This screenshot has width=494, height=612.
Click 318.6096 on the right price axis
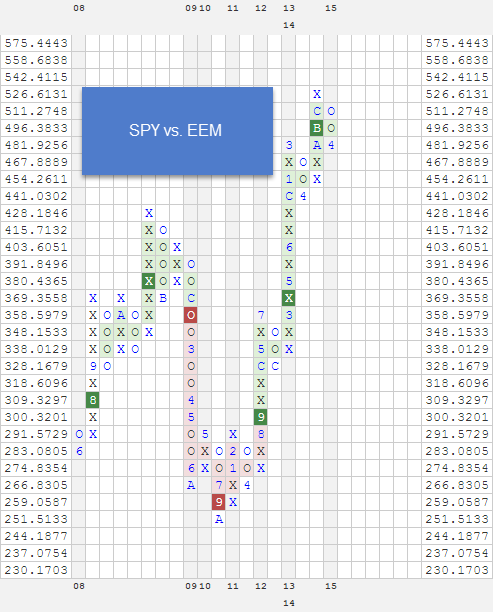click(x=457, y=383)
